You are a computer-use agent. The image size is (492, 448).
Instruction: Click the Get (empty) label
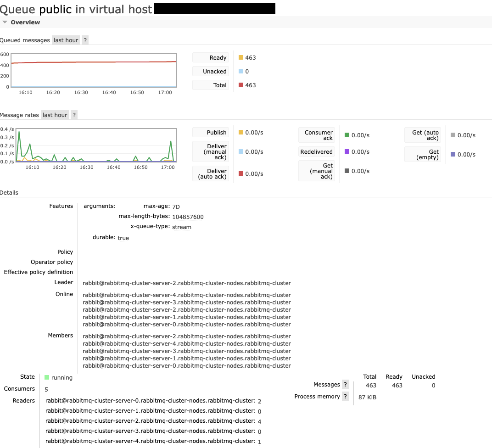click(423, 154)
